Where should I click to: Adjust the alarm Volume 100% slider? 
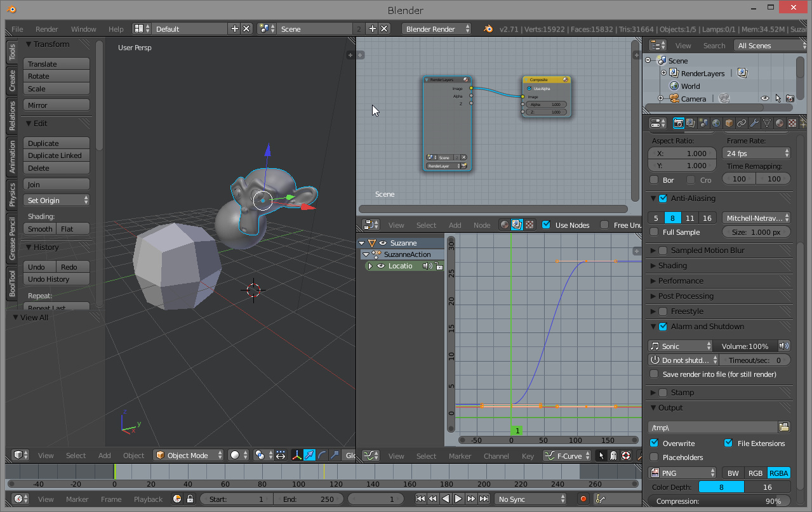(x=745, y=346)
